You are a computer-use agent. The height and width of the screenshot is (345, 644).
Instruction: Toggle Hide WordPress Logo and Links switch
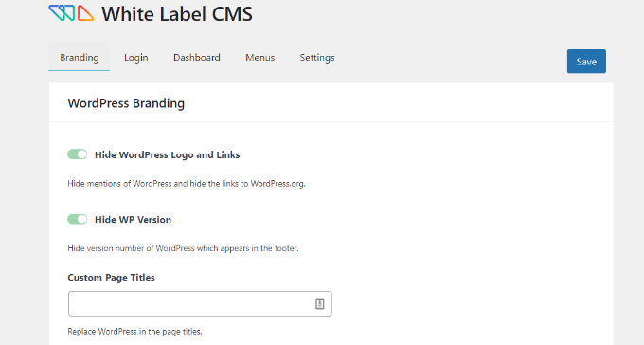78,154
